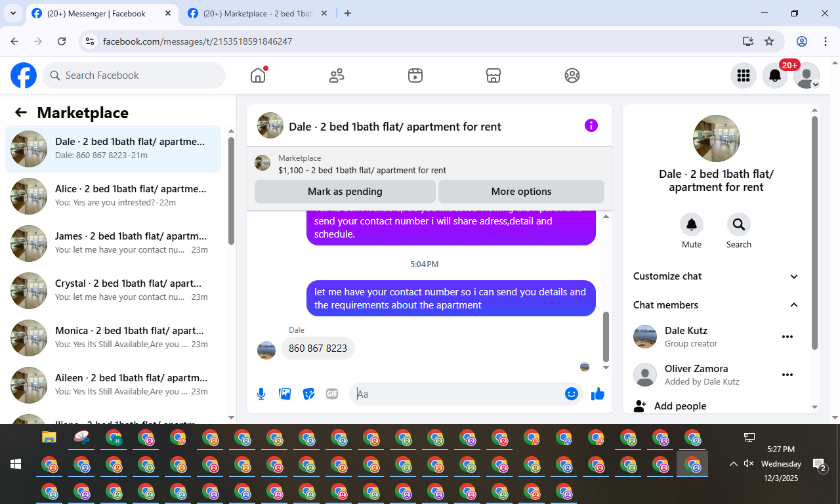The image size is (840, 504).
Task: Open the Chrome three-dot menu
Action: [x=826, y=41]
